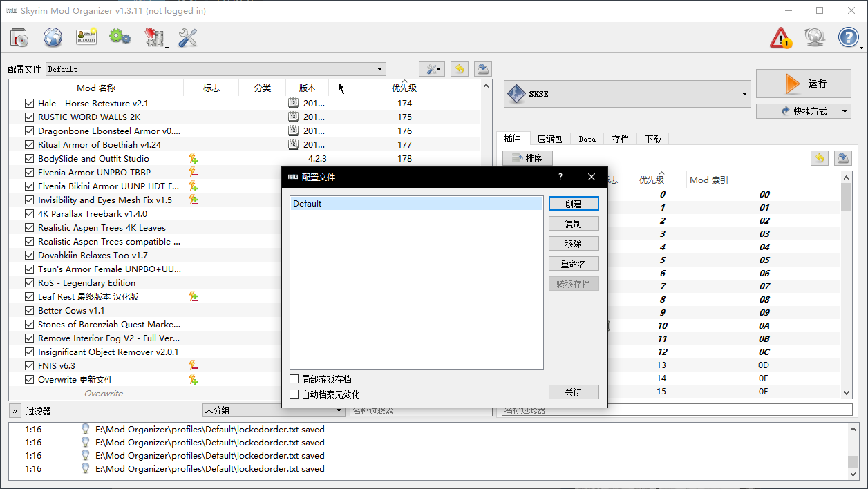
Task: Open the SKSE executable dropdown
Action: click(x=627, y=94)
